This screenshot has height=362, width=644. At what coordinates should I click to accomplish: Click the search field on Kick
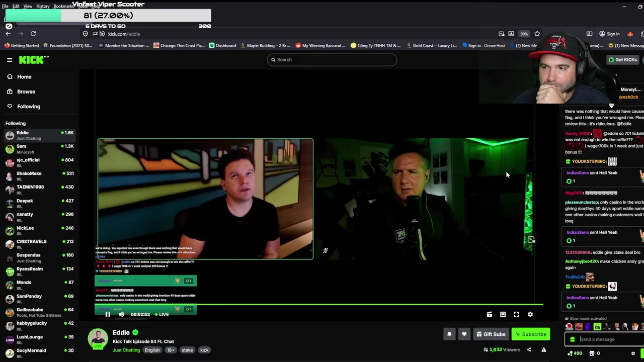332,60
